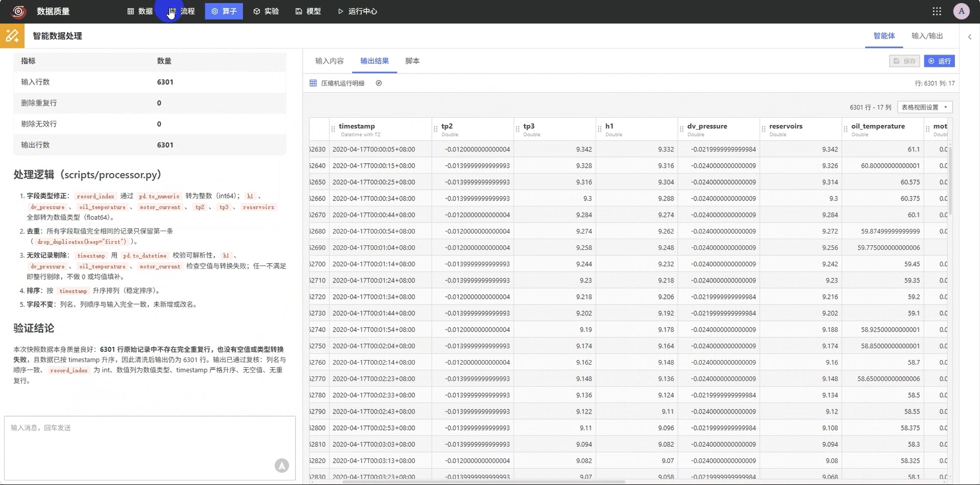
Task: Open the 流程 nav menu
Action: (182, 11)
